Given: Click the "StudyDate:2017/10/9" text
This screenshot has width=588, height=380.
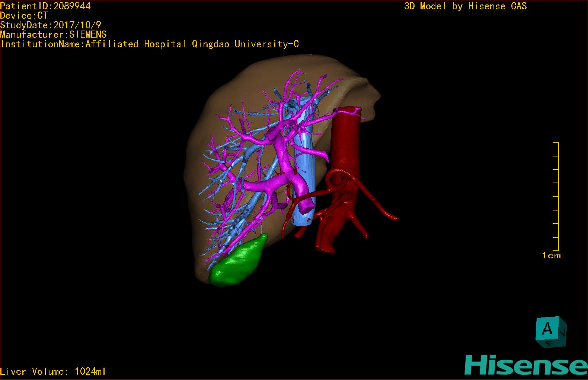Looking at the screenshot, I should (51, 25).
